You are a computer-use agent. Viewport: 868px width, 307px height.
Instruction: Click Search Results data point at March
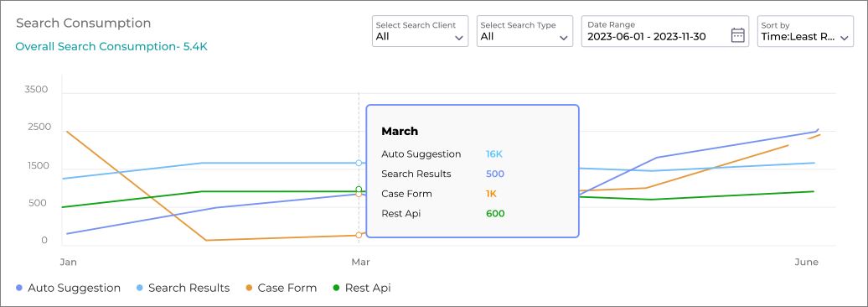(x=359, y=163)
